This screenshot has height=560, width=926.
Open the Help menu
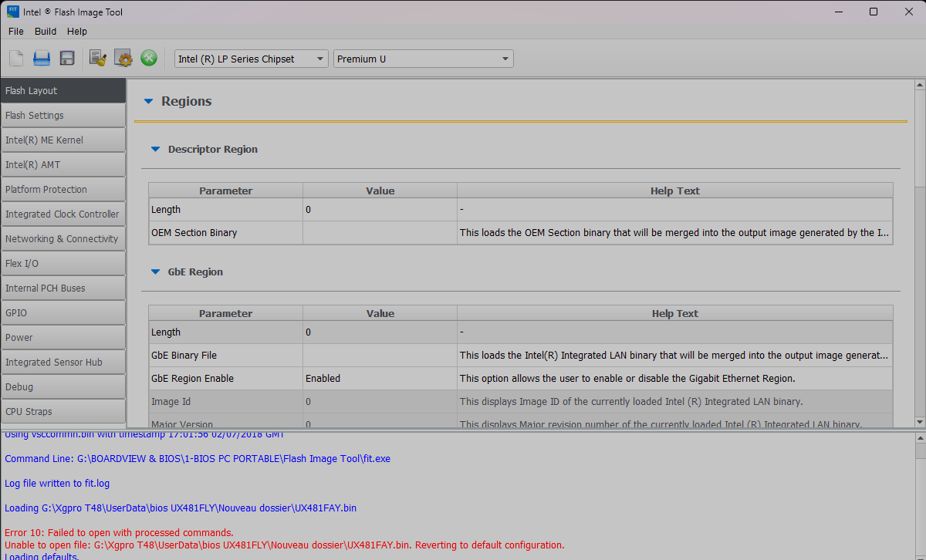[x=77, y=32]
